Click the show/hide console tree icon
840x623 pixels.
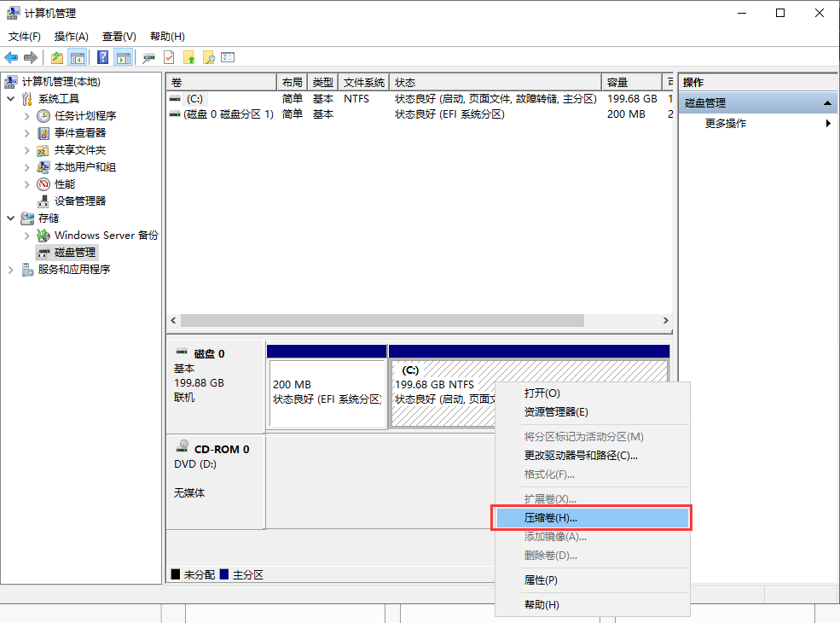tap(77, 57)
